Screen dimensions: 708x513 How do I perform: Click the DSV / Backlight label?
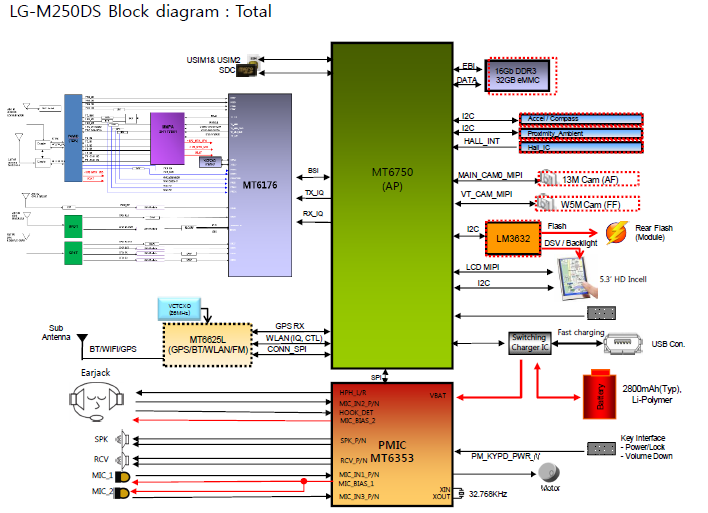[x=570, y=243]
